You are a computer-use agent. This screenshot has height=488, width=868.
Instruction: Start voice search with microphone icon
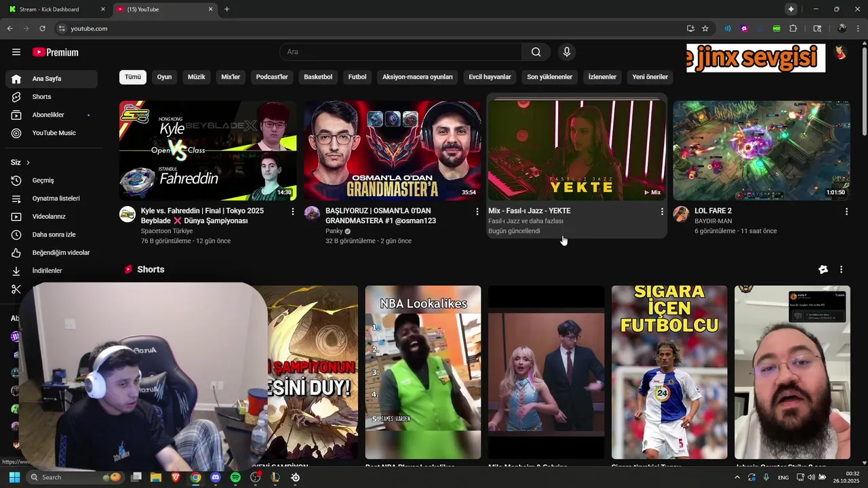tap(567, 52)
